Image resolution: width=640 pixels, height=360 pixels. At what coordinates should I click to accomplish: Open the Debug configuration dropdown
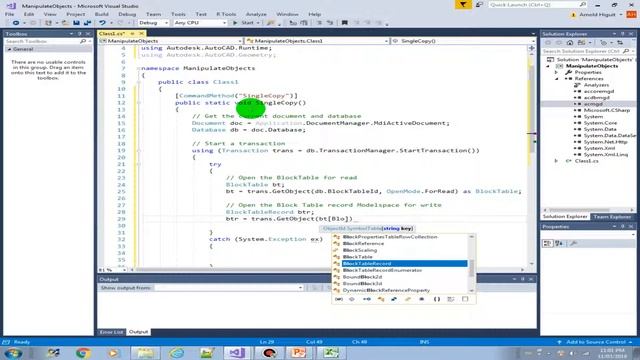(153, 23)
